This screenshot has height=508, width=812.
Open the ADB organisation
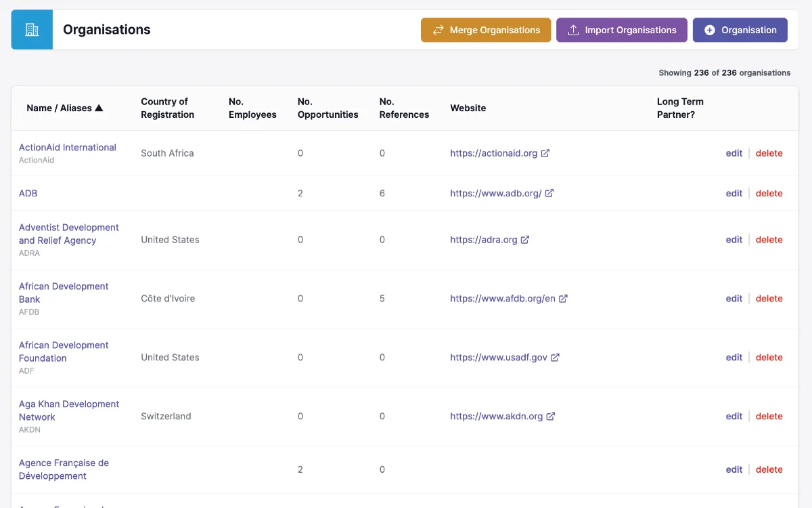28,193
